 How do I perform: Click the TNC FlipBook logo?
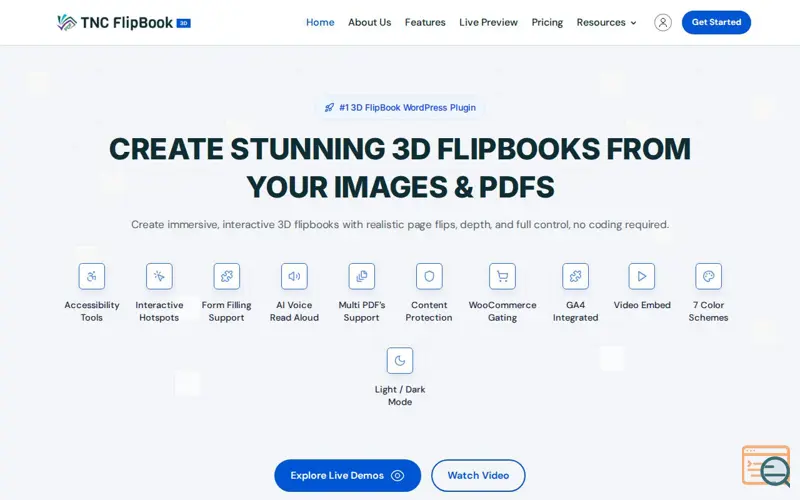click(123, 22)
